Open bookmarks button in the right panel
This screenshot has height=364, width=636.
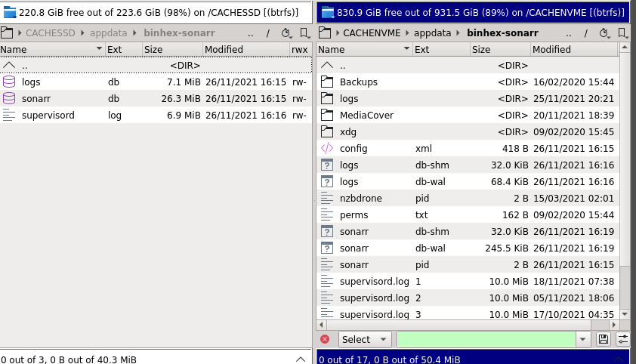click(622, 32)
